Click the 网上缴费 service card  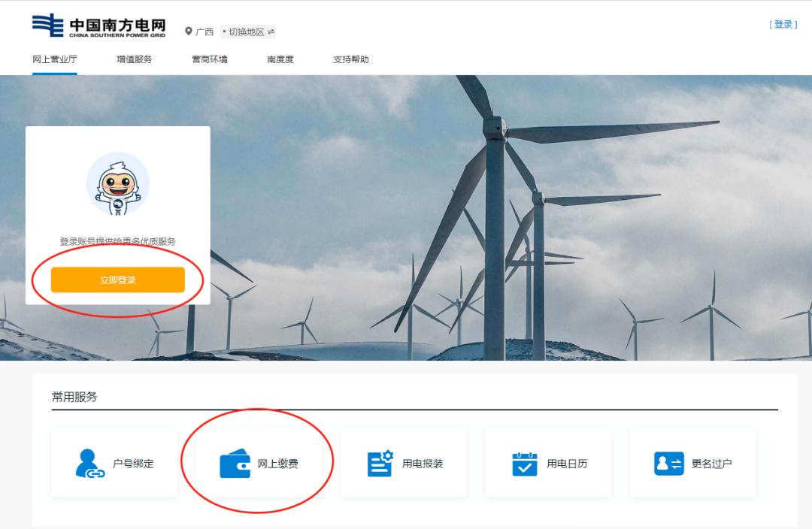[x=259, y=463]
